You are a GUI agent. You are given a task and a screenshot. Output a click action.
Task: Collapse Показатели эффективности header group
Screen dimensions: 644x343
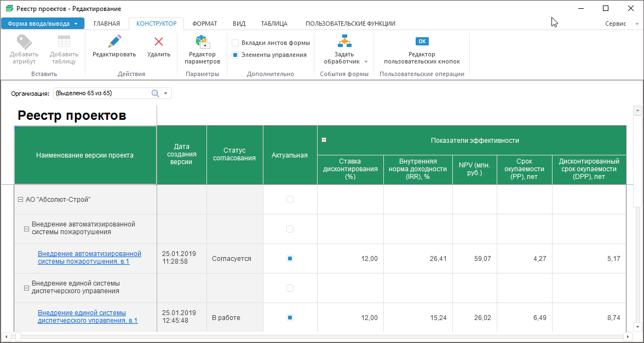point(324,140)
